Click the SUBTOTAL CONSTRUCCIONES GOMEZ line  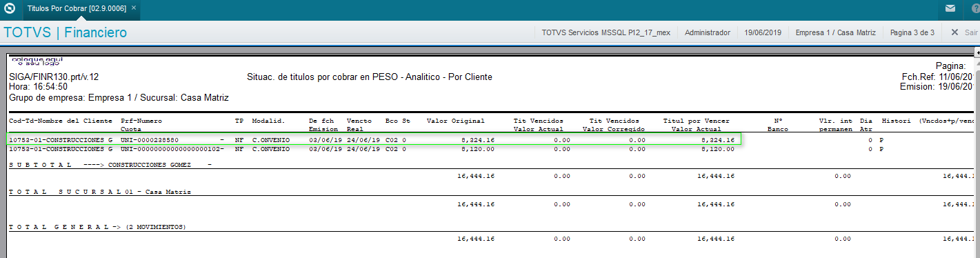[110, 166]
